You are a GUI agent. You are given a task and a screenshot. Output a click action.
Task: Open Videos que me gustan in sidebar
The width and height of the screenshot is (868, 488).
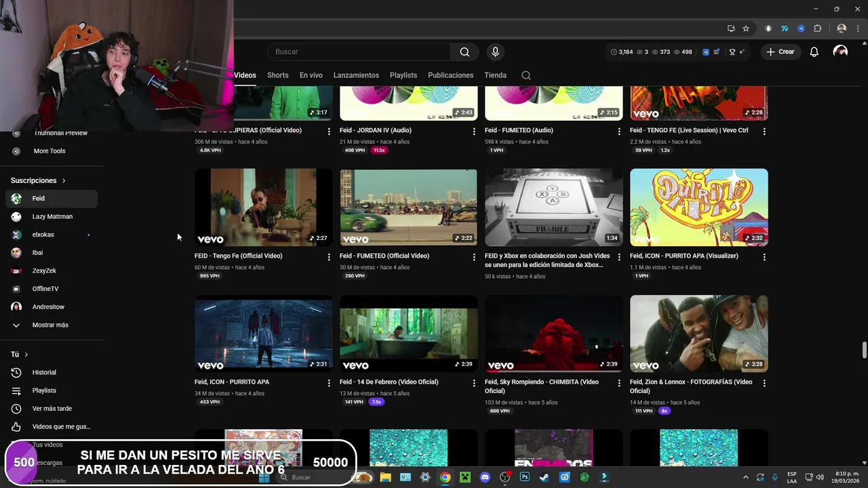pos(52,426)
